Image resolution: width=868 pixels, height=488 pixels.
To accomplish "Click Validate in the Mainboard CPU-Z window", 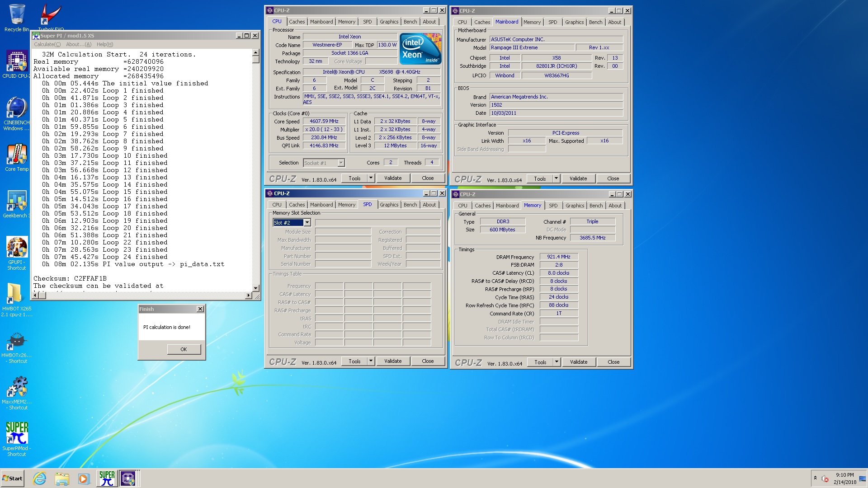I will (x=578, y=178).
